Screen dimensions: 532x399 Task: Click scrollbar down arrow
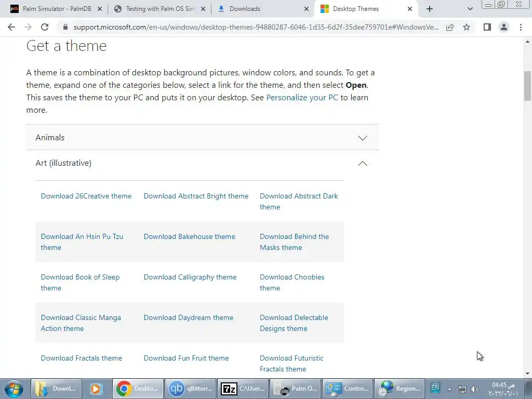[527, 374]
